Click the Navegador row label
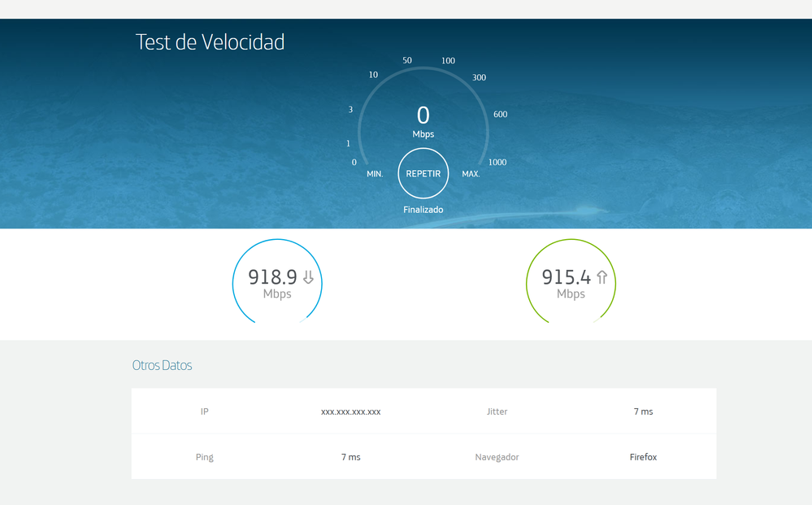 tap(497, 457)
